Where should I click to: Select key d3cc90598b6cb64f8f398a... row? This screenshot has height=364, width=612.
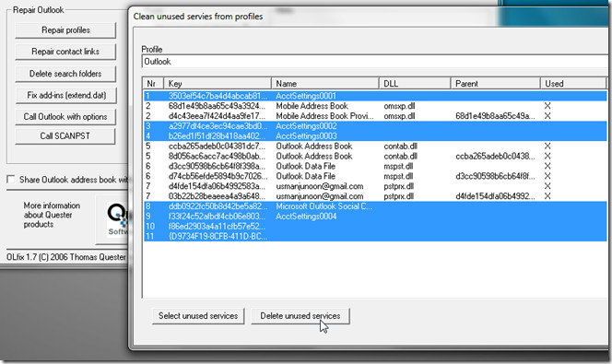pos(375,166)
